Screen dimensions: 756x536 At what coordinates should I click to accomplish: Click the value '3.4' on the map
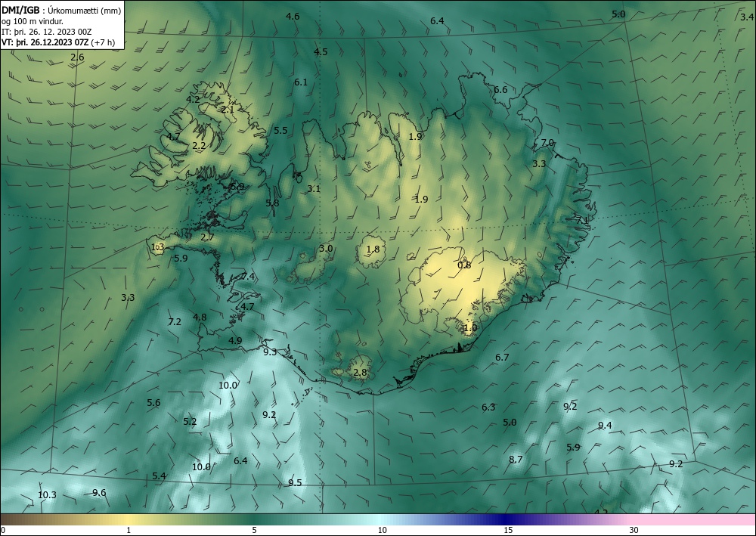pyautogui.click(x=747, y=17)
